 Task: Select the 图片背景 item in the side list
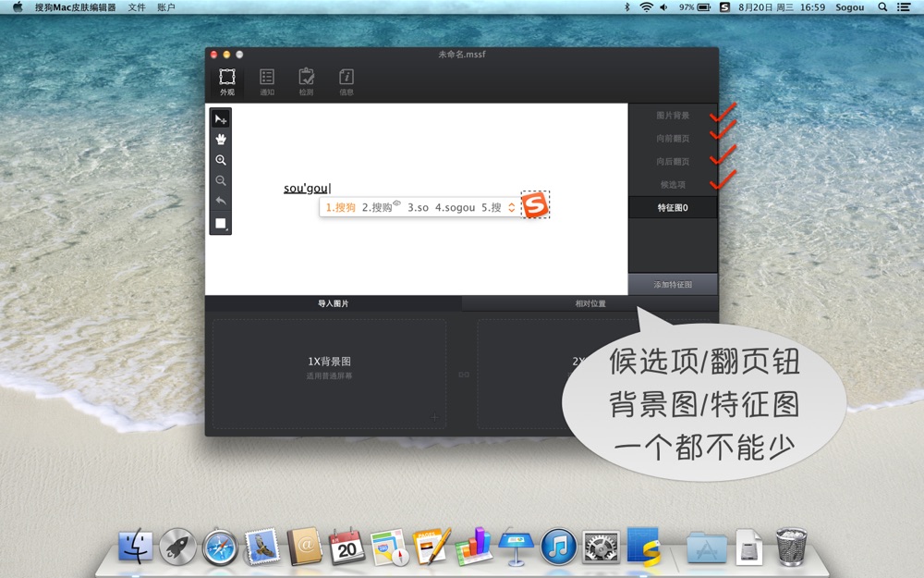673,115
